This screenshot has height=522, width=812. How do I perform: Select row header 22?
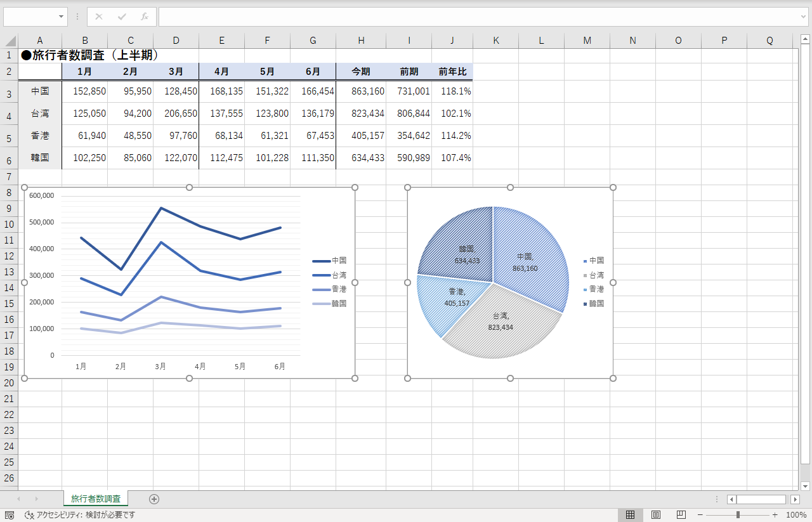coord(9,414)
